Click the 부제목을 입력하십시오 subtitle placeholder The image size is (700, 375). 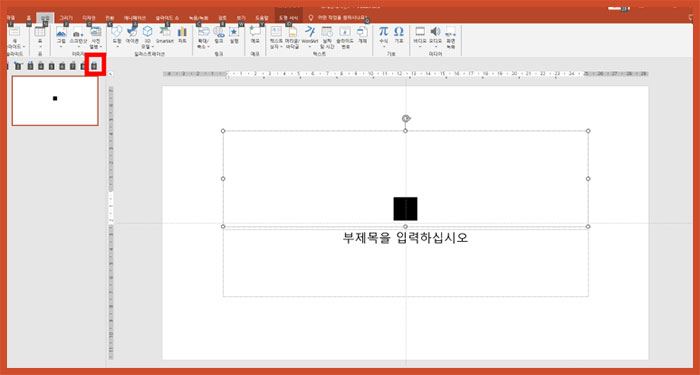[405, 238]
